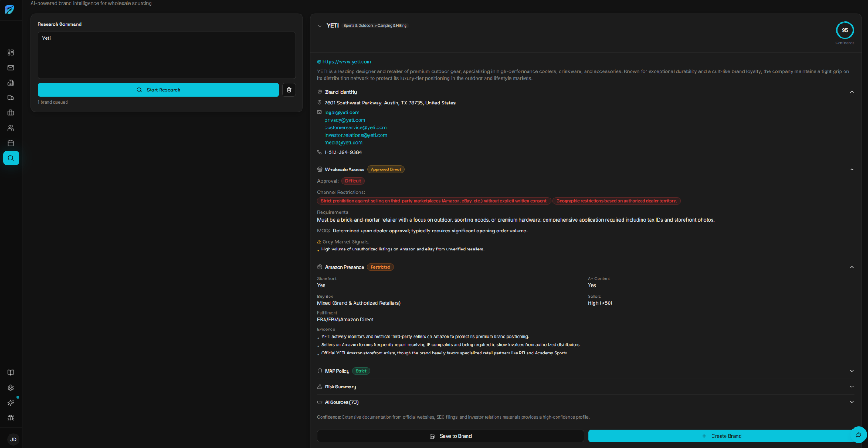Click the Approved Direct badge

[386, 170]
